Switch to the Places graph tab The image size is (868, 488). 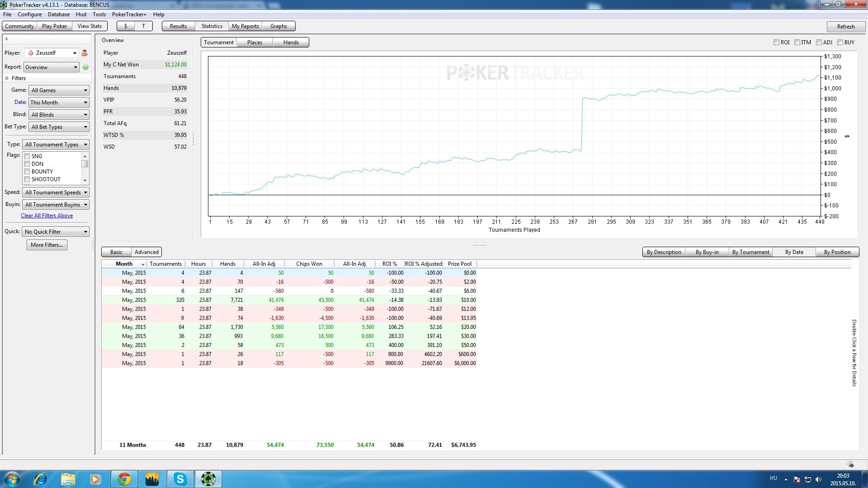click(x=255, y=42)
